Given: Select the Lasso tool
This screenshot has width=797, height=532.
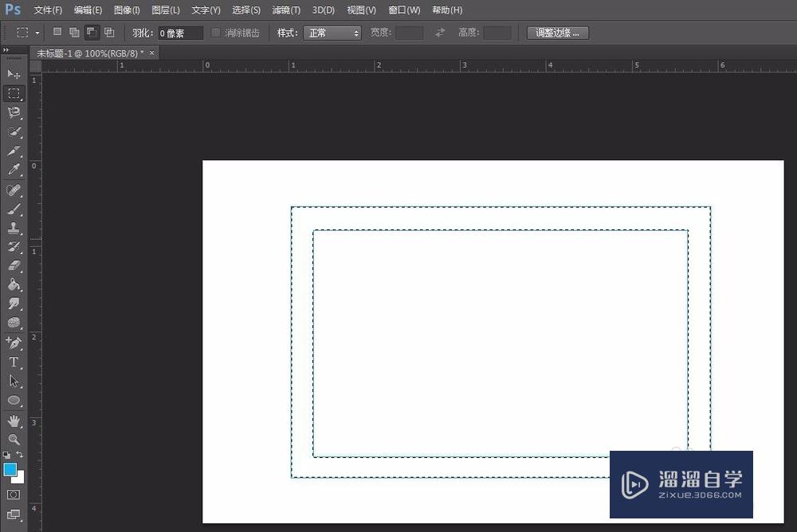Looking at the screenshot, I should click(x=14, y=112).
